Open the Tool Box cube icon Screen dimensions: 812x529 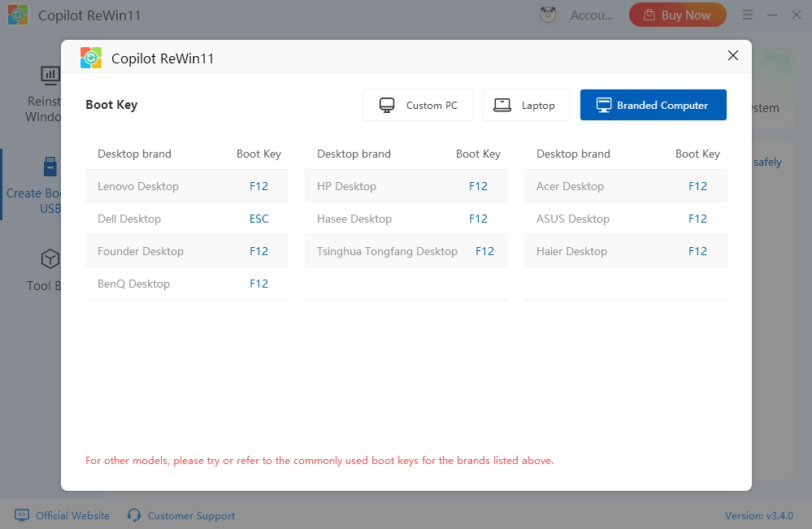tap(50, 259)
